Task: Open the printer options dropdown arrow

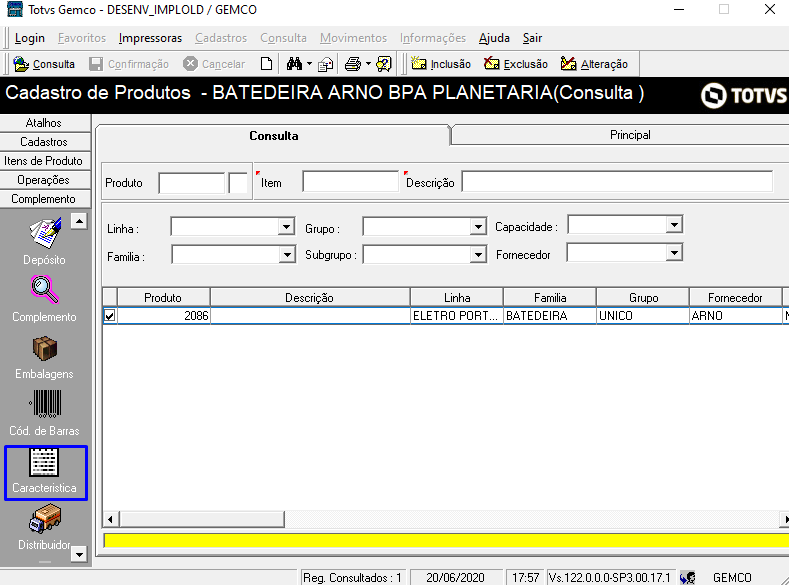Action: [368, 64]
